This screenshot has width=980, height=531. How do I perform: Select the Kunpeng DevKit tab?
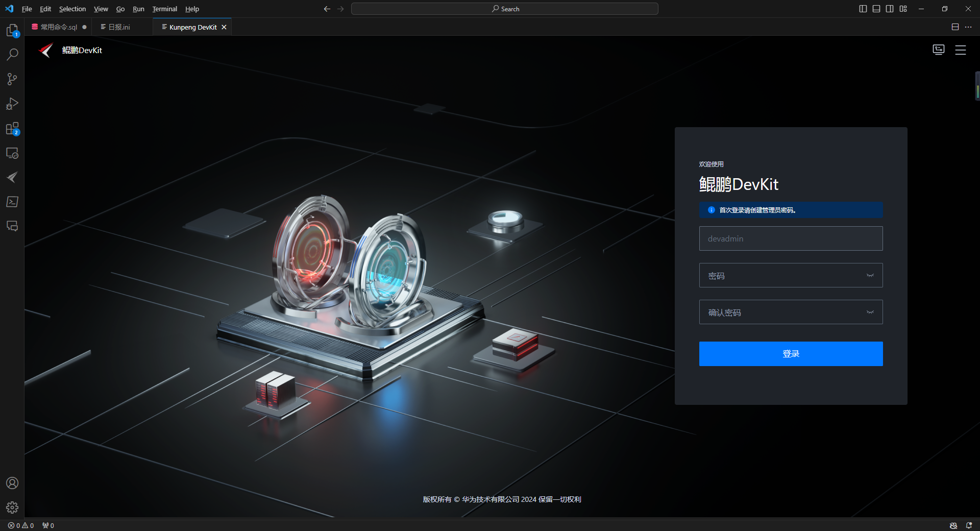[x=193, y=27]
